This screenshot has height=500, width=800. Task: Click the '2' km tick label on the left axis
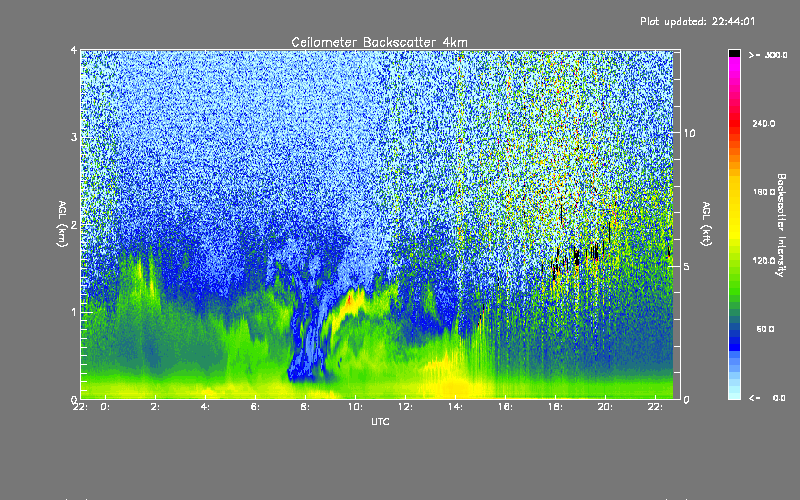tap(74, 224)
